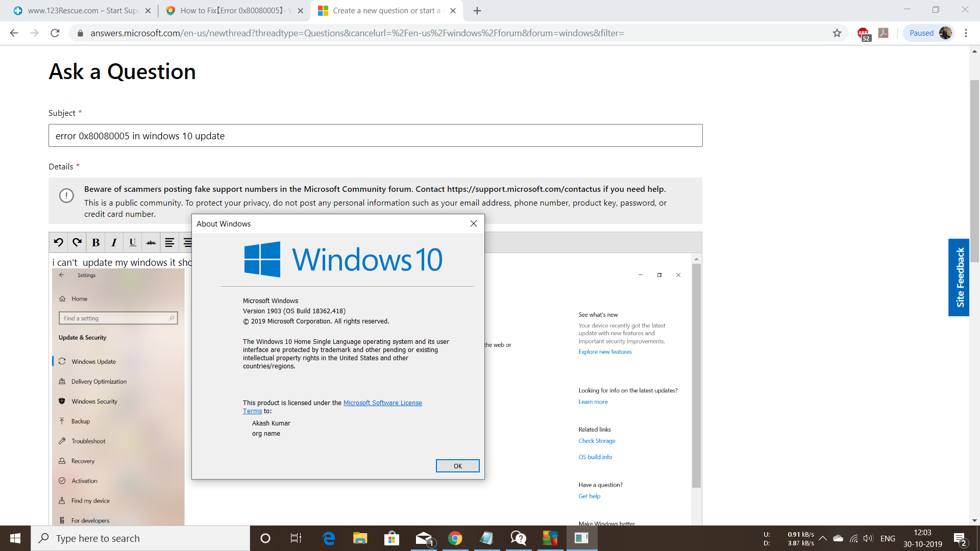Bookmark this page with star icon

point(837,33)
